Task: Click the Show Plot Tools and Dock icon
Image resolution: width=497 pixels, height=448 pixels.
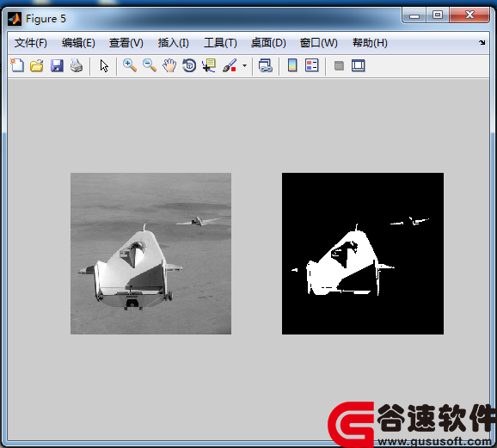Action: click(x=359, y=65)
